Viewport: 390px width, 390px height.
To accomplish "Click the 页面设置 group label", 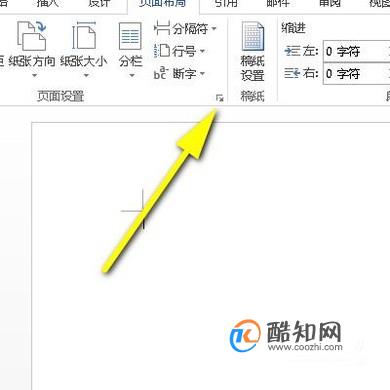I will tap(60, 96).
